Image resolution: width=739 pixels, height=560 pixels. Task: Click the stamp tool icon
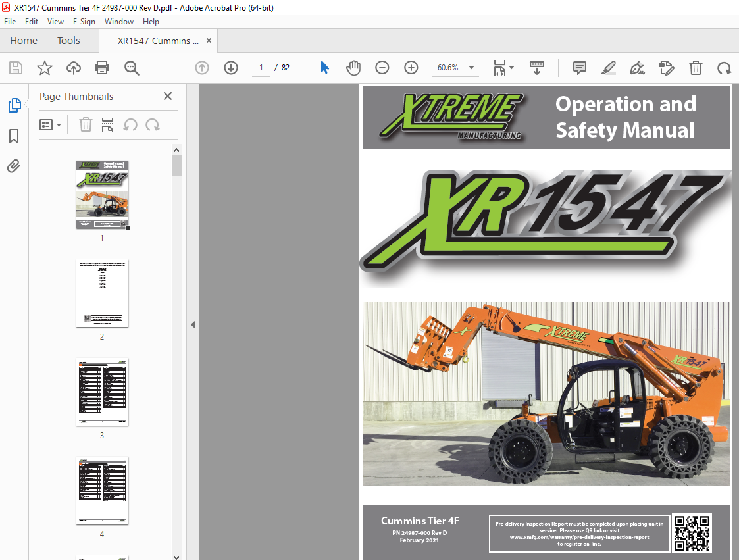point(667,68)
